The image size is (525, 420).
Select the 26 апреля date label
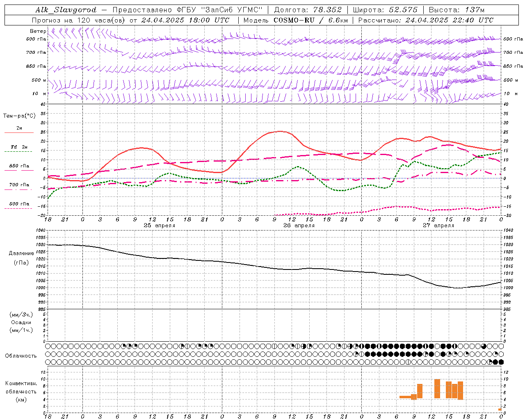click(299, 226)
